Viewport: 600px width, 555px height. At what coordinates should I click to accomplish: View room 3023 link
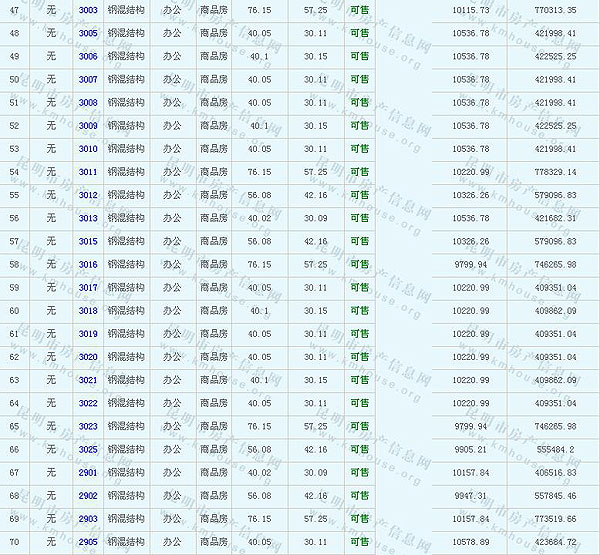click(x=88, y=426)
